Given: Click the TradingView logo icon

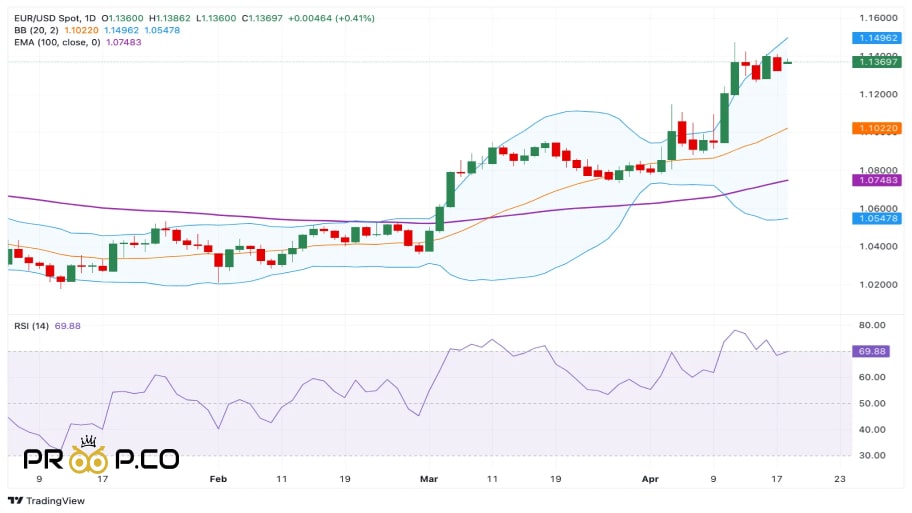Looking at the screenshot, I should (x=14, y=501).
